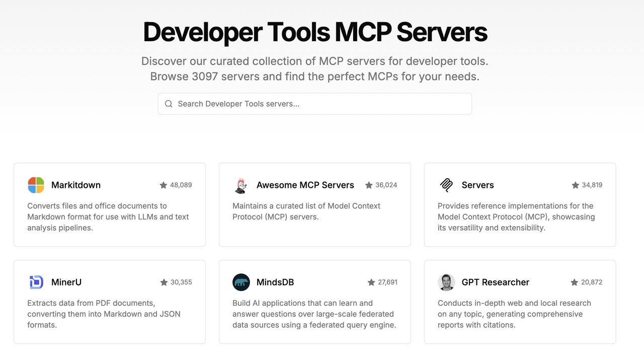Click the Servers card logo icon
The width and height of the screenshot is (644, 356).
click(x=446, y=185)
